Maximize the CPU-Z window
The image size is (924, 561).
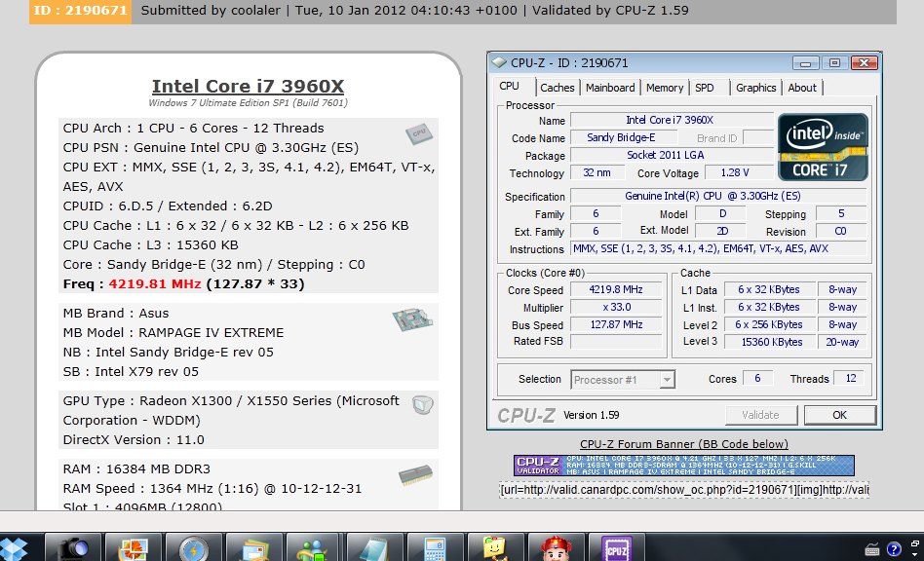(x=834, y=62)
